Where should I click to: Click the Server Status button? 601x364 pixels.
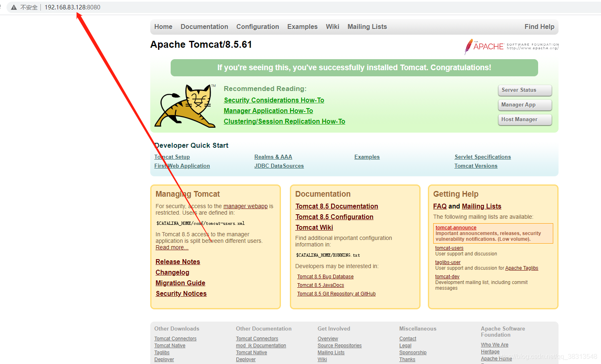(x=525, y=90)
